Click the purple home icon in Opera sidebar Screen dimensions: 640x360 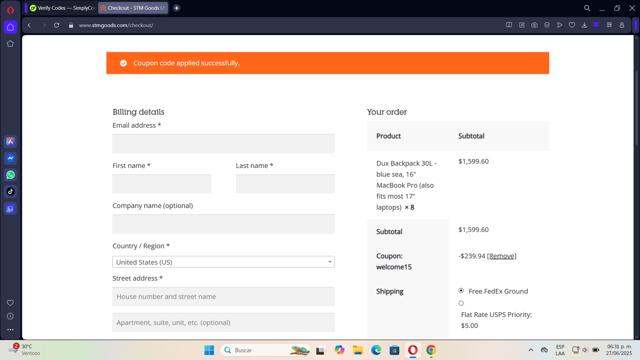pos(10,27)
